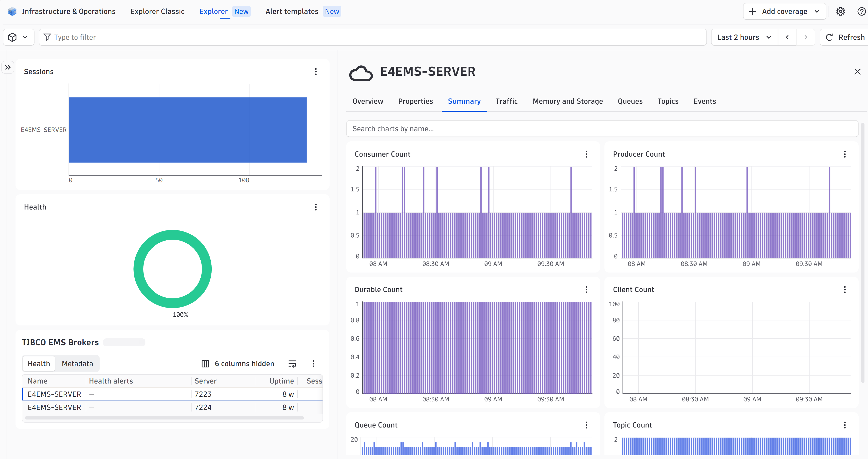The height and width of the screenshot is (459, 868).
Task: Click the Infrastructure & Operations app icon
Action: click(x=12, y=12)
